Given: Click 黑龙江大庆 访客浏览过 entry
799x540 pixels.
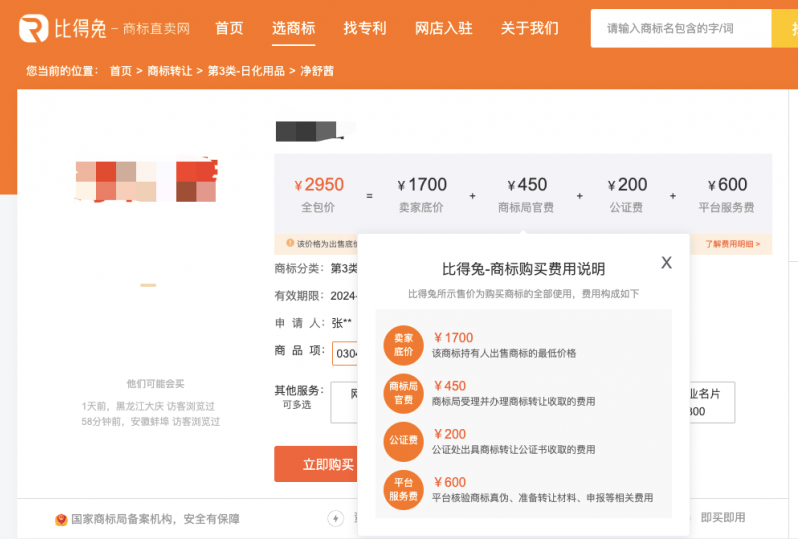Looking at the screenshot, I should [x=148, y=407].
